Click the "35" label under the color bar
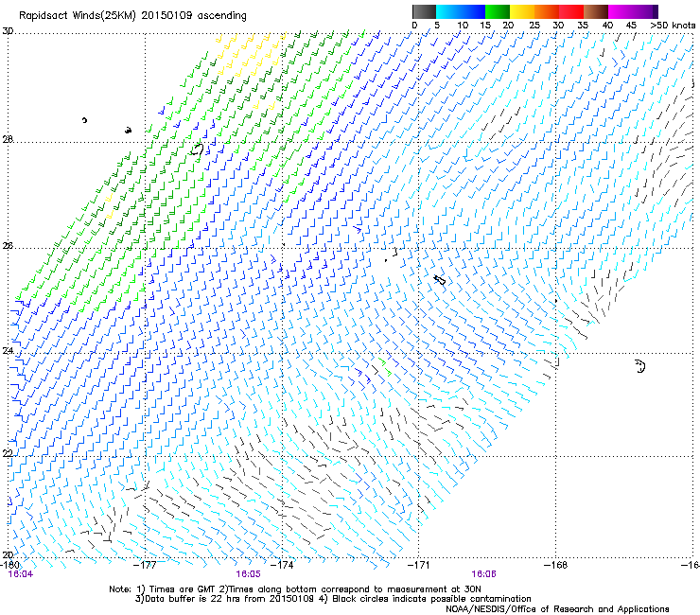 (583, 26)
